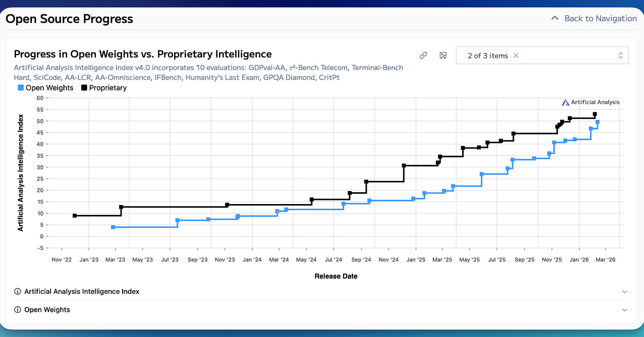Screen dimensions: 644x337
Task: Expand Artificial Analysis Intelligence Index section
Action: pos(321,292)
